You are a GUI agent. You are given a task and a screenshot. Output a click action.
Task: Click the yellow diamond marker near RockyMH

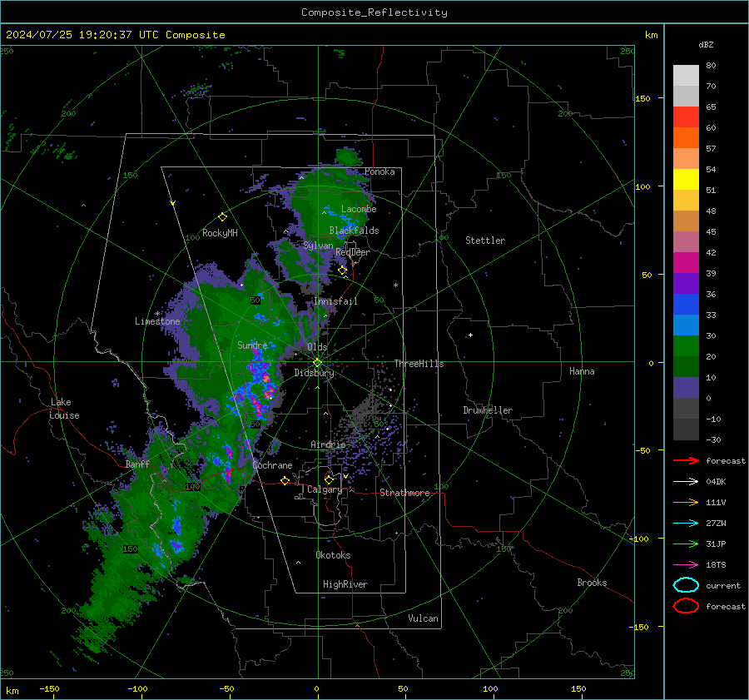click(222, 217)
